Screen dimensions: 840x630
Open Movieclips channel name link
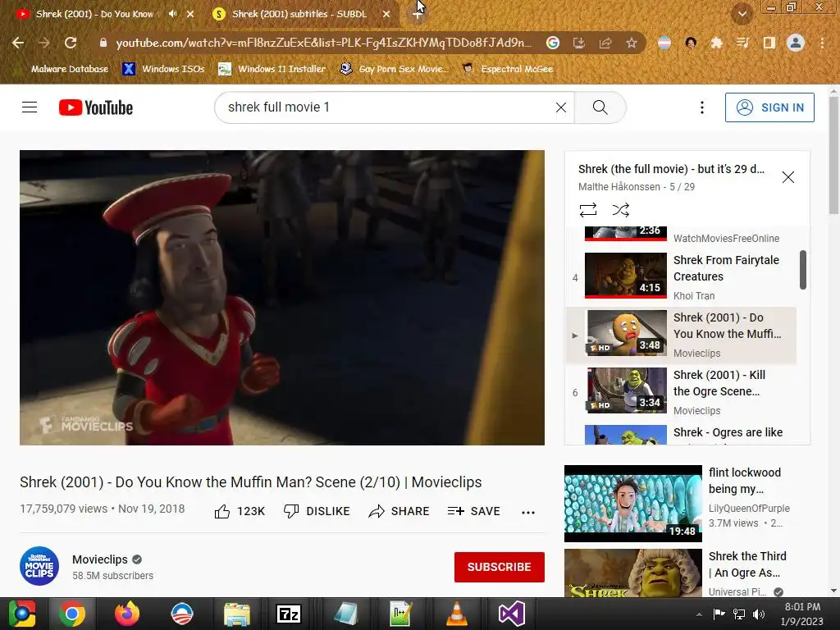coord(99,559)
